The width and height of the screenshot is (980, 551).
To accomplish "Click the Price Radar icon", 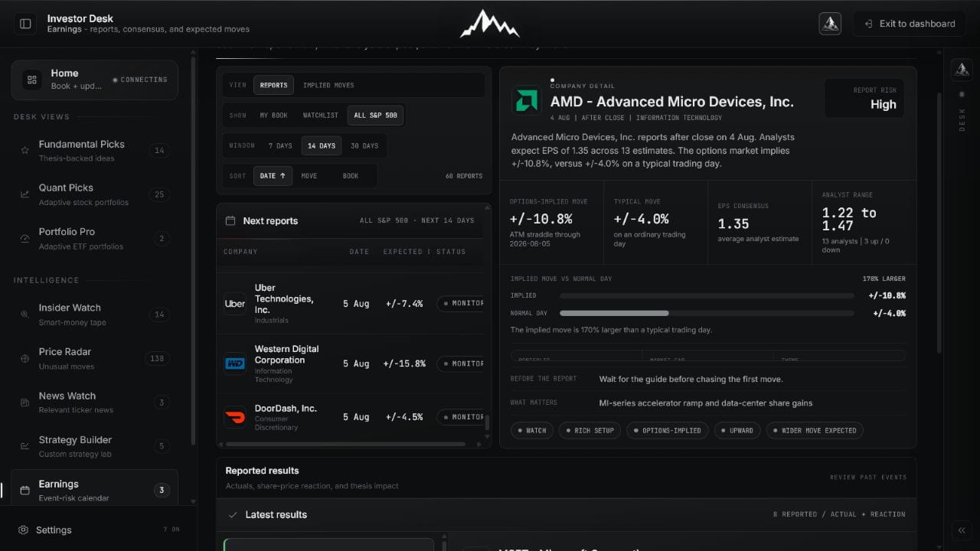I will 24,358.
